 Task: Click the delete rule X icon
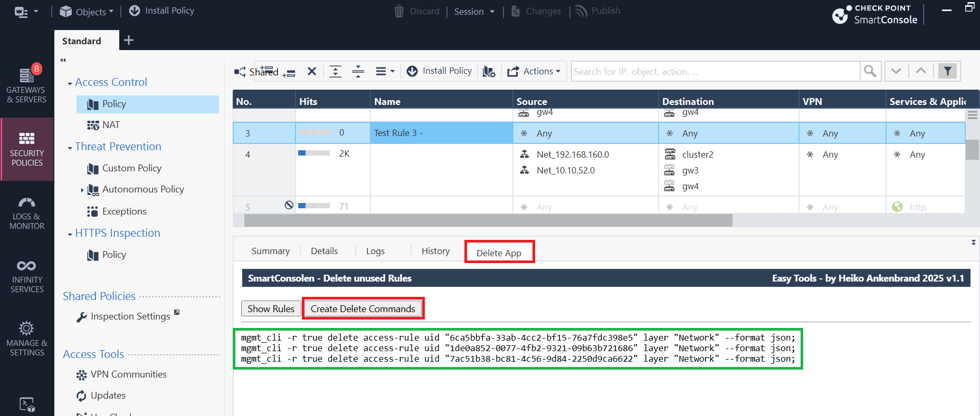[312, 71]
